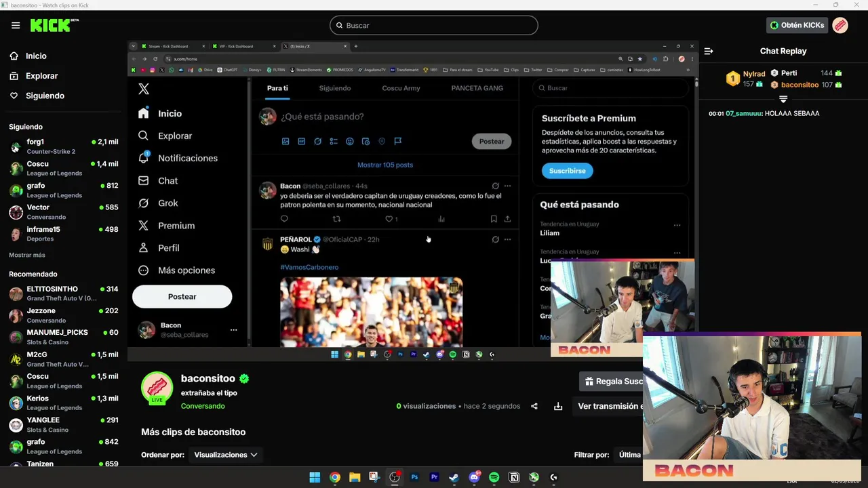Click the X Buscar search box
The width and height of the screenshot is (868, 488).
point(610,88)
